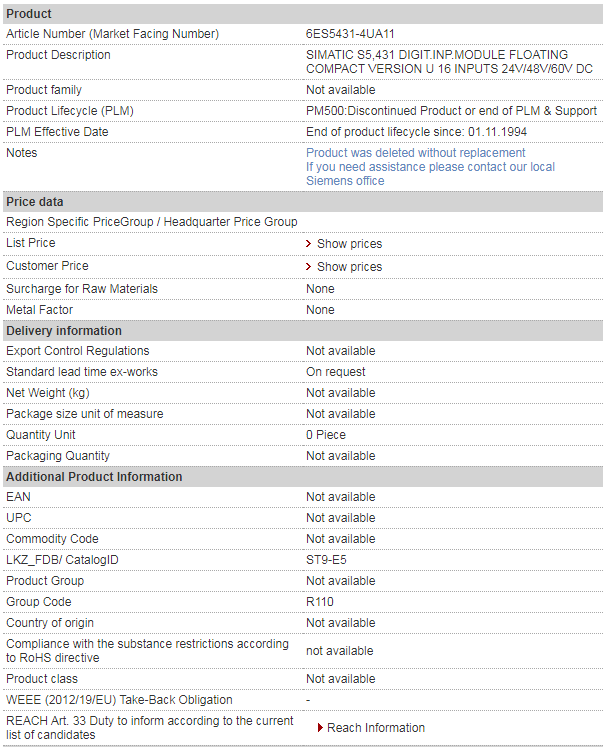The image size is (607, 747).
Task: Select the ST9-E5 catalog ID value
Action: click(x=326, y=560)
